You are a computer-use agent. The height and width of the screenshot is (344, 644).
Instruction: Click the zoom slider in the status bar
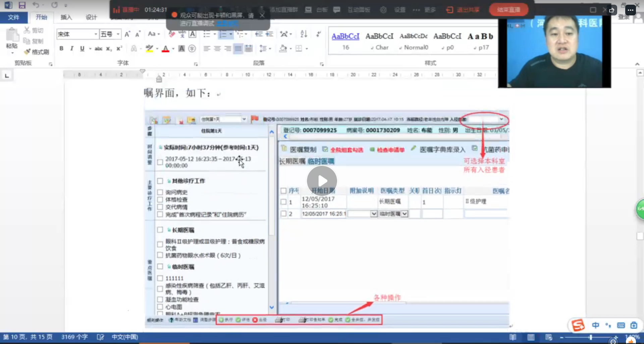(x=591, y=337)
